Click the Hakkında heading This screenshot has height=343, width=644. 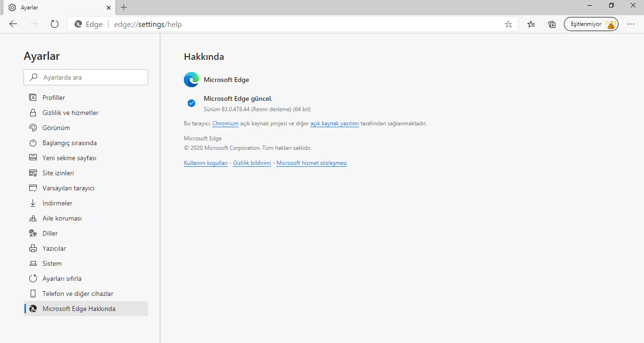(204, 57)
